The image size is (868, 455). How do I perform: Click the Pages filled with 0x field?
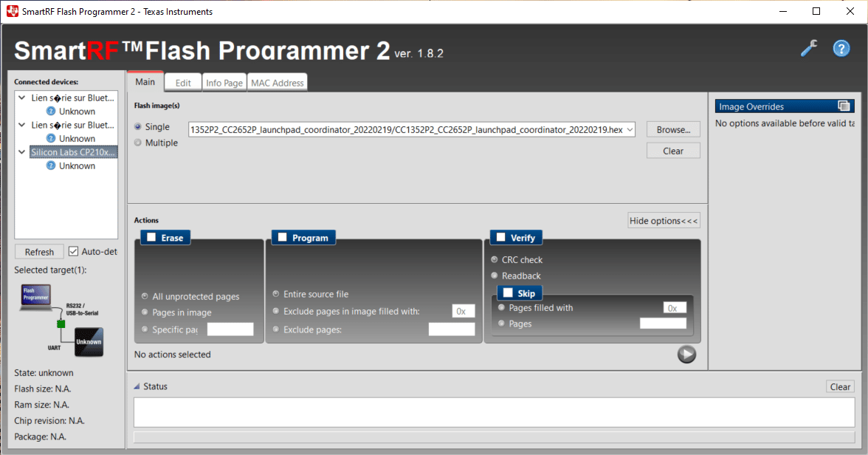675,307
